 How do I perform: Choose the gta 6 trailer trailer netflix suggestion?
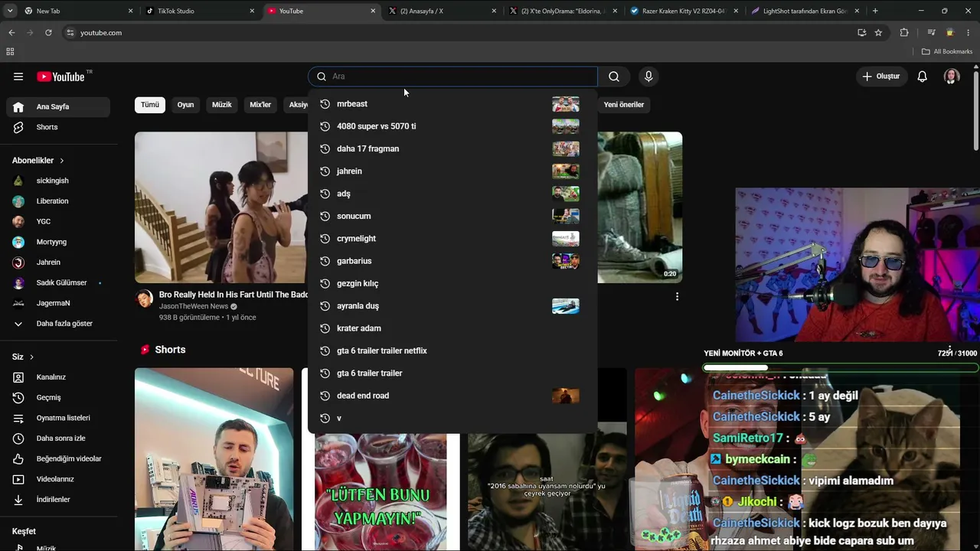452,350
